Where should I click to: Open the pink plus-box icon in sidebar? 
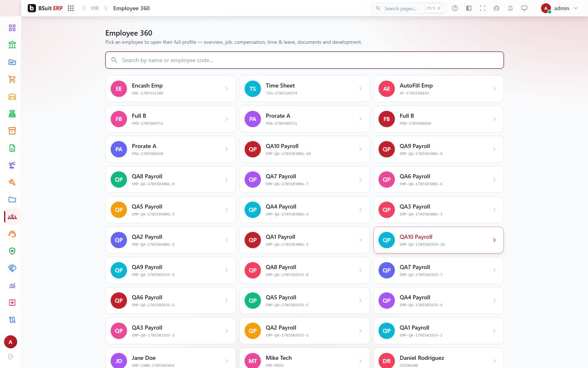coord(12,303)
